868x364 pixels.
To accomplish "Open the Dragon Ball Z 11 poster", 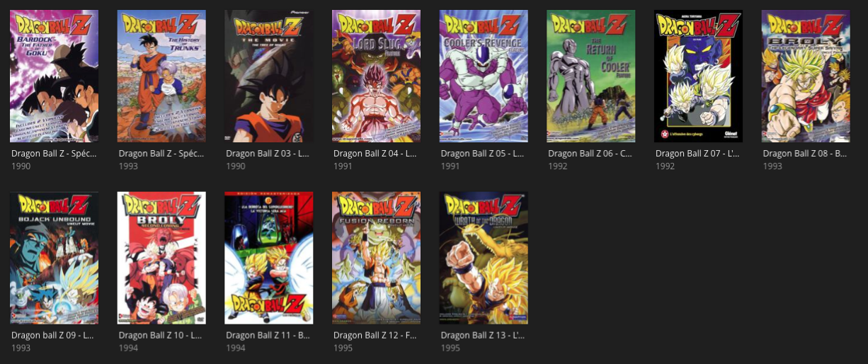I will 269,258.
